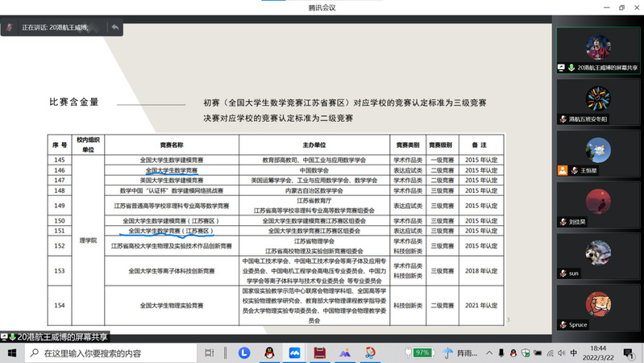
Task: Open the QQ penguin app in taskbar
Action: point(269,353)
